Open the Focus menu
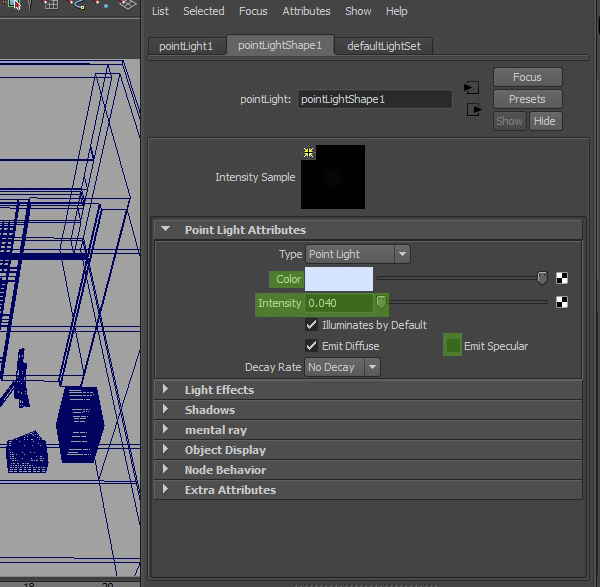 253,11
